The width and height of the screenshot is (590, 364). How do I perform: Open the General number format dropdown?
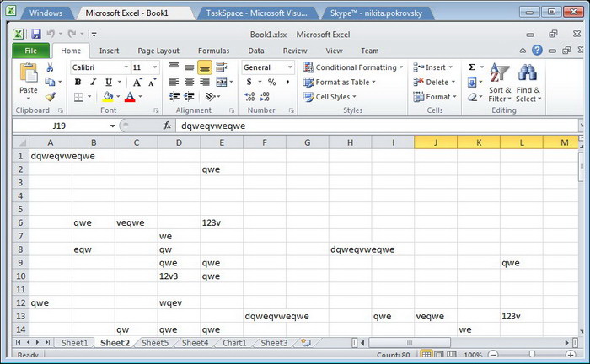pyautogui.click(x=290, y=67)
